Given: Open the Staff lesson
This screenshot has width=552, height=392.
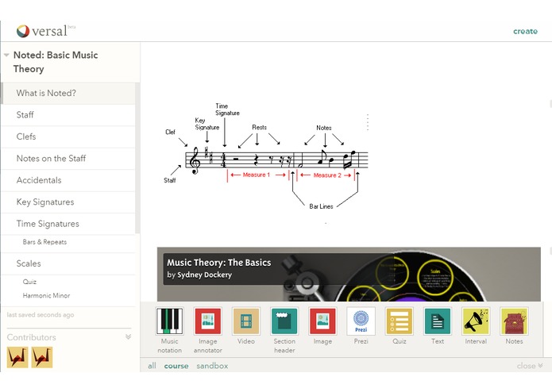Looking at the screenshot, I should [x=68, y=115].
